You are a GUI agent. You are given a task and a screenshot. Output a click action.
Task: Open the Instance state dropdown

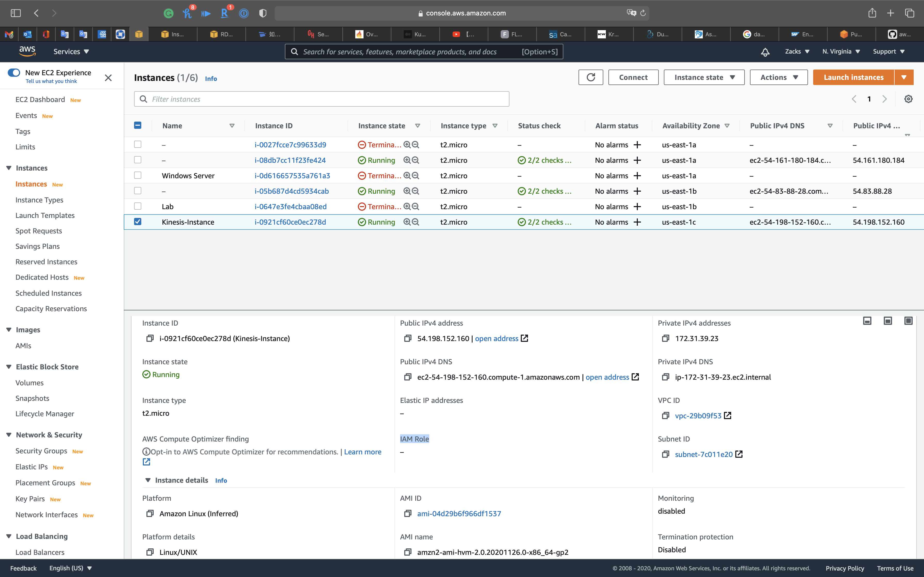tap(704, 78)
